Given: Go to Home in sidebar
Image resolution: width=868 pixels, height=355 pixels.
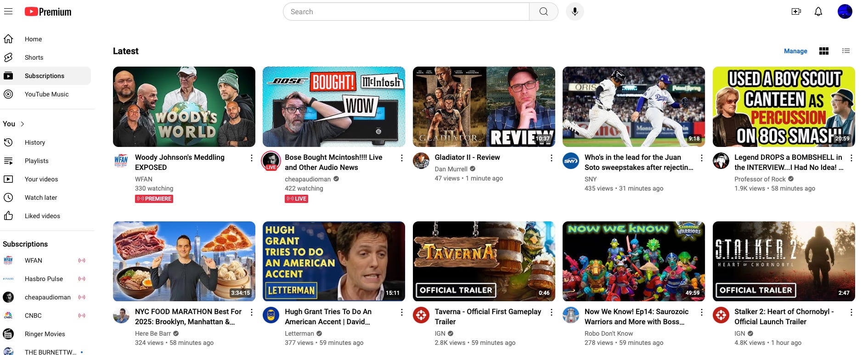Looking at the screenshot, I should coord(45,39).
